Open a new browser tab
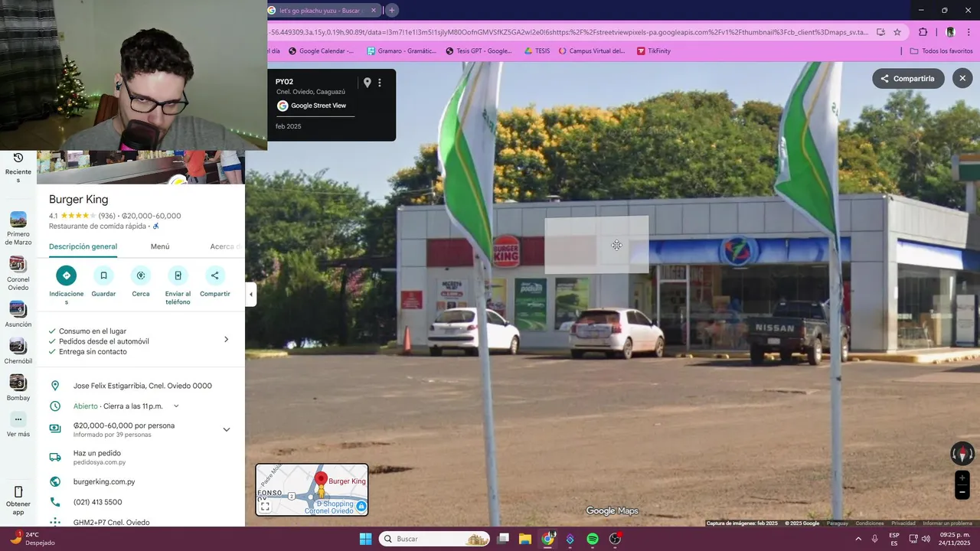 point(391,11)
